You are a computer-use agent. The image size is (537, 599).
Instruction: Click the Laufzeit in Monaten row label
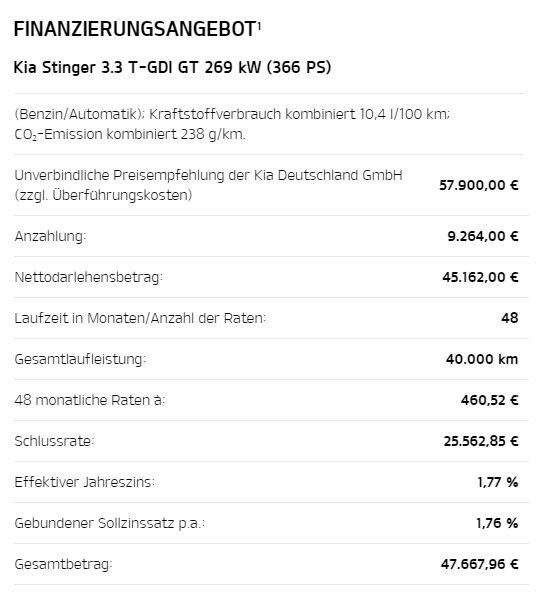coord(140,318)
